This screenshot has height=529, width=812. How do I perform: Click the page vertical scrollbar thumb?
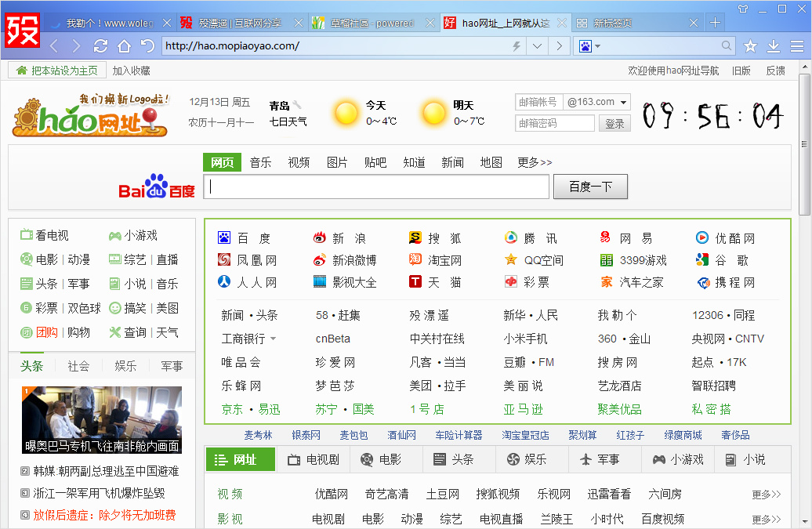tap(804, 144)
